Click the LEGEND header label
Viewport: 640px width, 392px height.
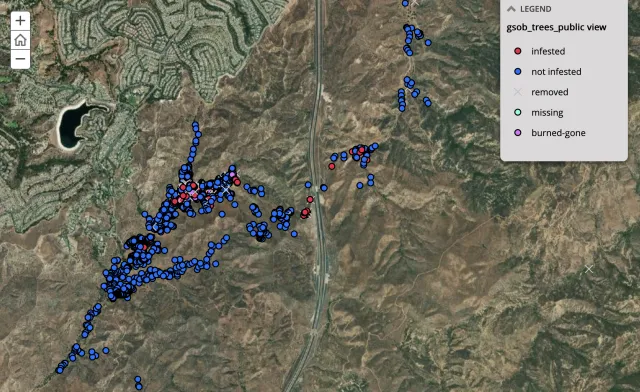click(x=536, y=9)
